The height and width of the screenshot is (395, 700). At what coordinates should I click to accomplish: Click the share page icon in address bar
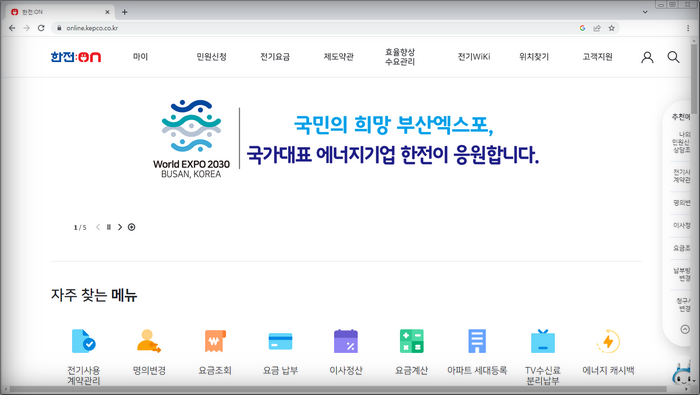click(597, 28)
